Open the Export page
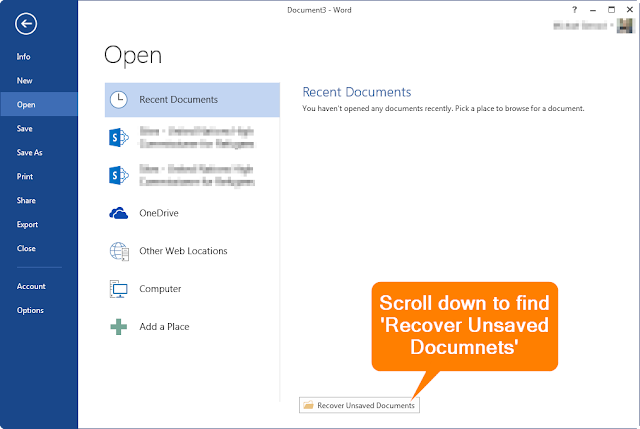The image size is (640, 429). 27,225
